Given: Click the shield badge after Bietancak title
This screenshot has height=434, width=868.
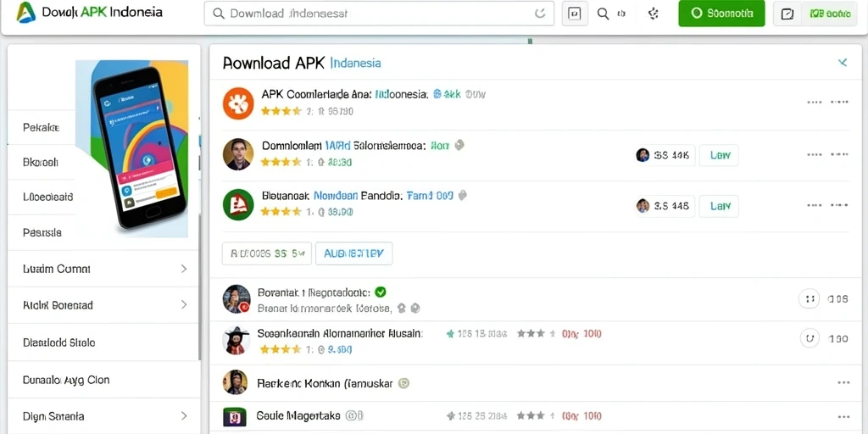Looking at the screenshot, I should [462, 196].
